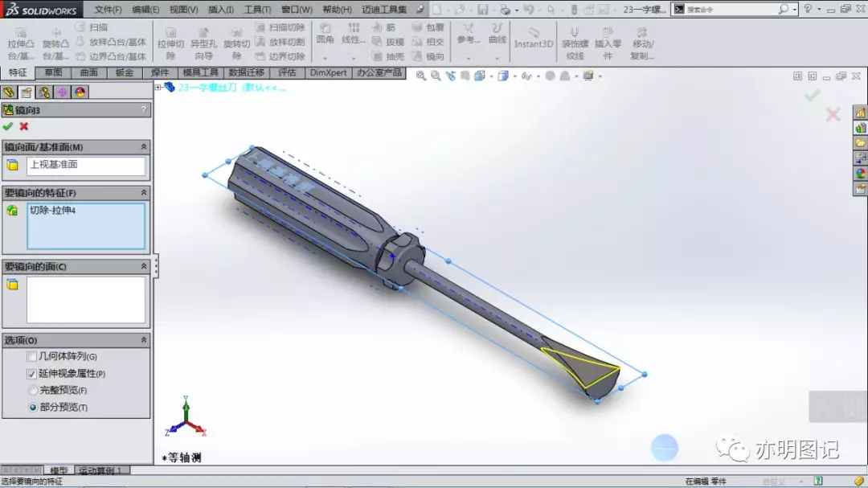Image resolution: width=868 pixels, height=488 pixels.
Task: Click the green checkmark to accept 镜向3
Action: coord(8,126)
